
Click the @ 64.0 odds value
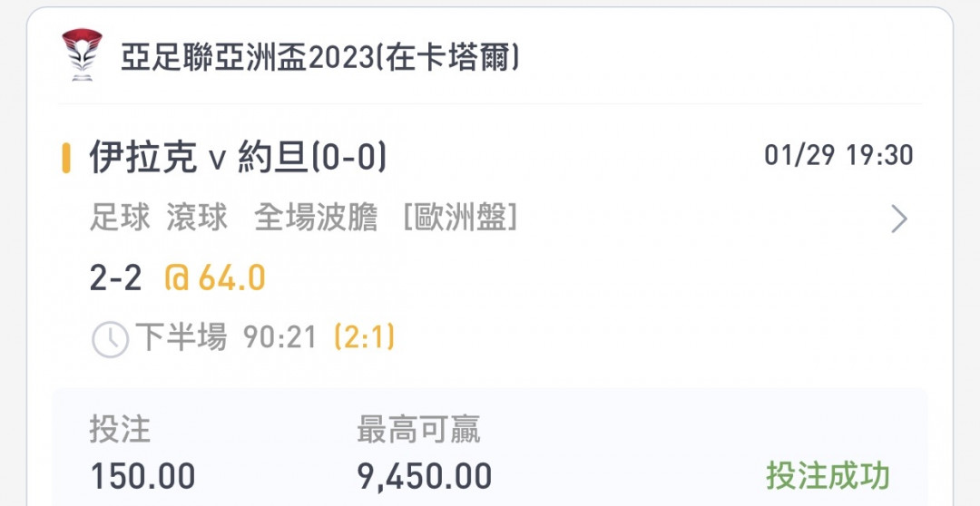(x=215, y=278)
